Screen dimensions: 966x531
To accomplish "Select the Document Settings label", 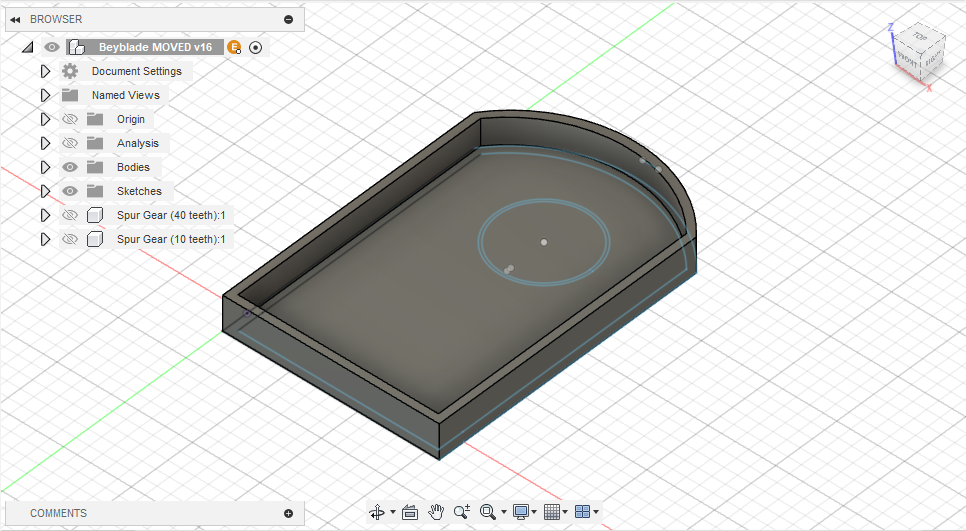I will [137, 71].
